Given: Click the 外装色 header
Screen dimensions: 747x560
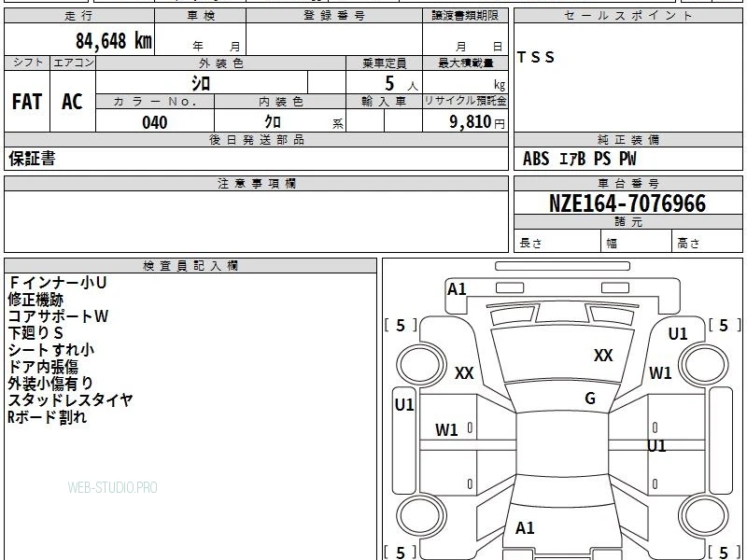Looking at the screenshot, I should click(221, 63).
